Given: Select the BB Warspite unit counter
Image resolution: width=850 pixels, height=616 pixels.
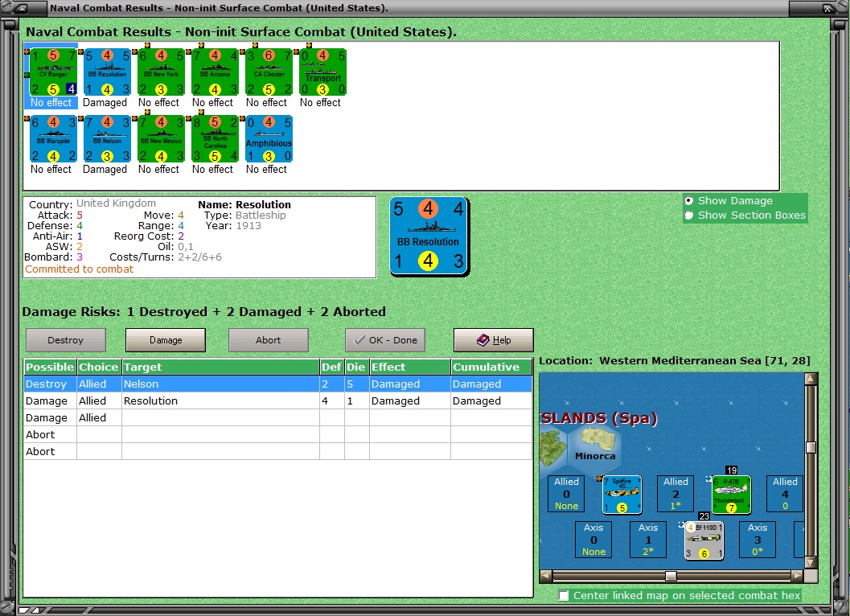Looking at the screenshot, I should pyautogui.click(x=53, y=139).
